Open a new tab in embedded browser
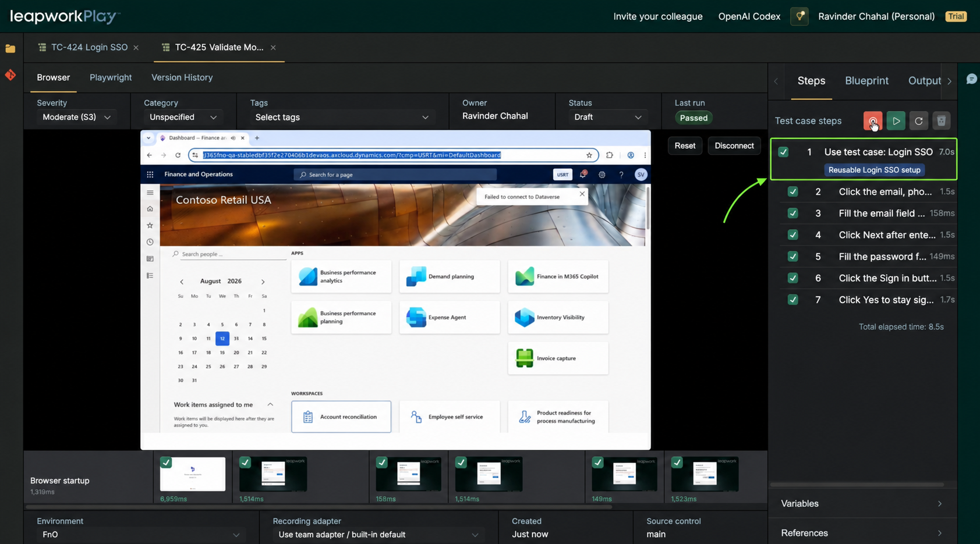This screenshot has height=544, width=980. (x=257, y=138)
